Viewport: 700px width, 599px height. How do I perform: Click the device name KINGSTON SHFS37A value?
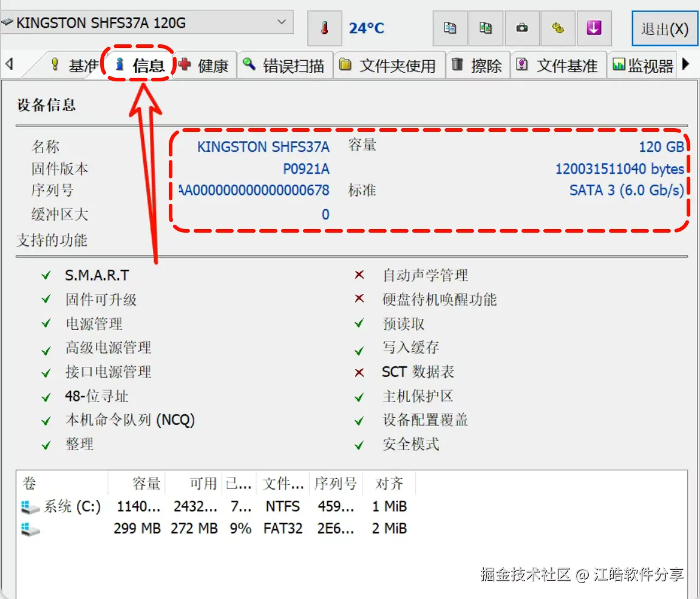[263, 147]
